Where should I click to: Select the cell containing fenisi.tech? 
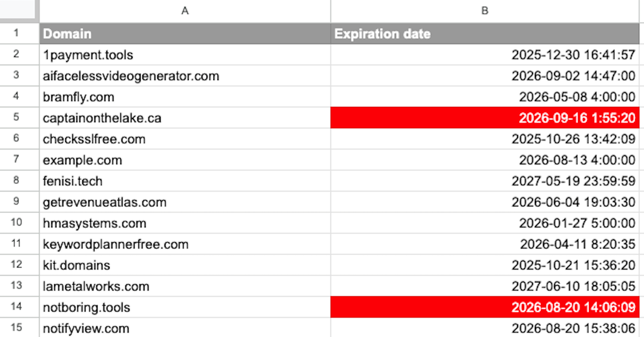185,181
